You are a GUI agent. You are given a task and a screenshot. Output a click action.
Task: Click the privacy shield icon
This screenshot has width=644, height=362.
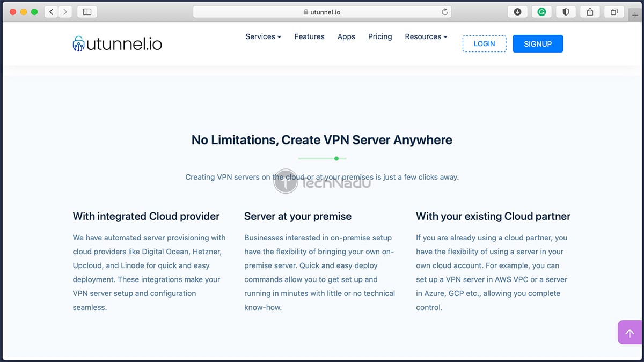click(566, 11)
